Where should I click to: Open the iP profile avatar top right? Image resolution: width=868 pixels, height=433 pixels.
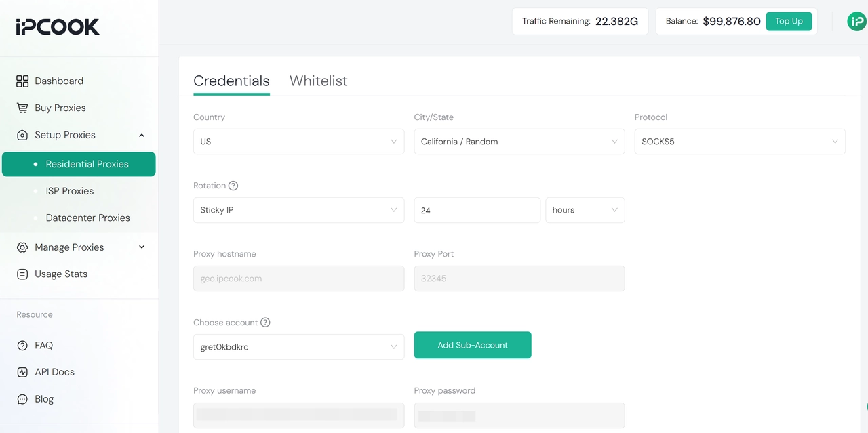[x=856, y=21]
